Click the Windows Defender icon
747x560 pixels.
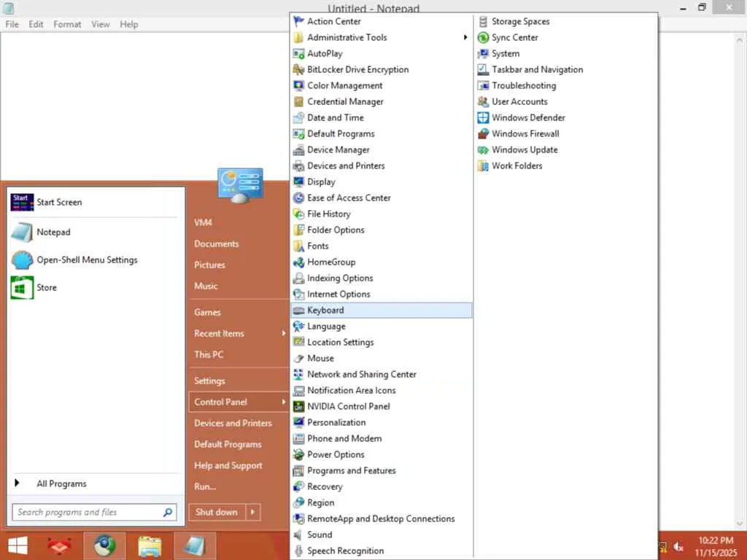click(x=483, y=117)
